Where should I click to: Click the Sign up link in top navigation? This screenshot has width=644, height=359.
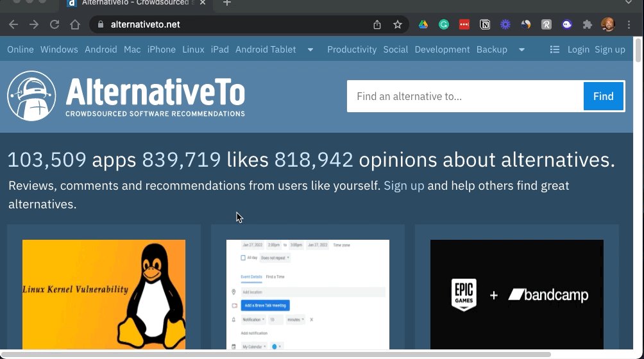point(610,49)
